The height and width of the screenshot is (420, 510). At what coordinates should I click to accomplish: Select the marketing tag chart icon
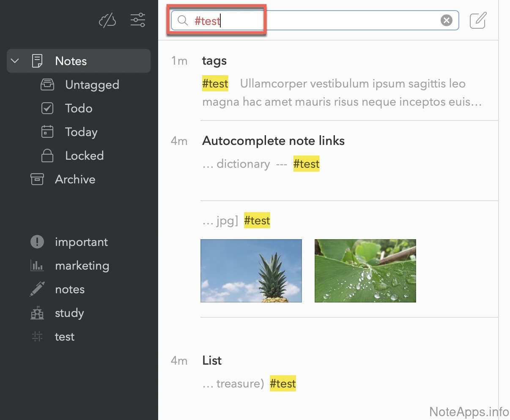pyautogui.click(x=37, y=265)
